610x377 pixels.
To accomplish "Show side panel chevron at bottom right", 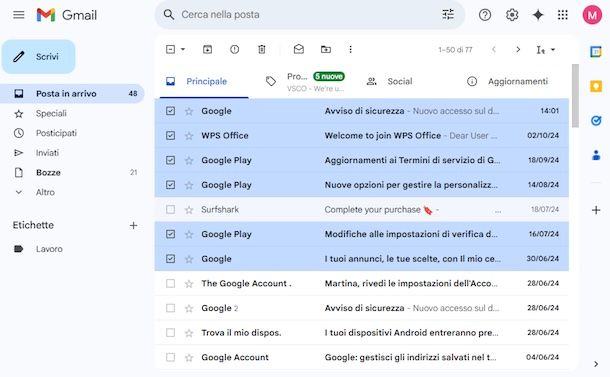I will pos(596,364).
